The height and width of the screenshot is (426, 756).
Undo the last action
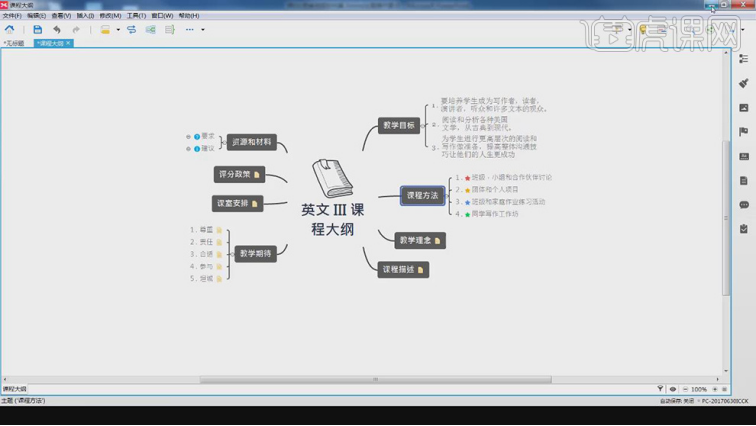pyautogui.click(x=57, y=29)
